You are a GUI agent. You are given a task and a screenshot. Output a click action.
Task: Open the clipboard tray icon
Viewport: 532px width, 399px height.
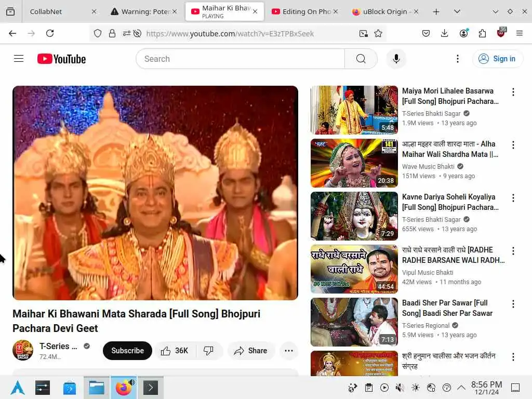pyautogui.click(x=369, y=388)
